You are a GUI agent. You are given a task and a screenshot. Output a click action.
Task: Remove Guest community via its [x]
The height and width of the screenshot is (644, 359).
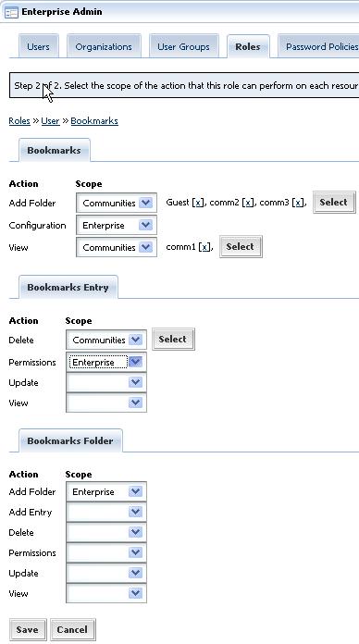(x=198, y=203)
